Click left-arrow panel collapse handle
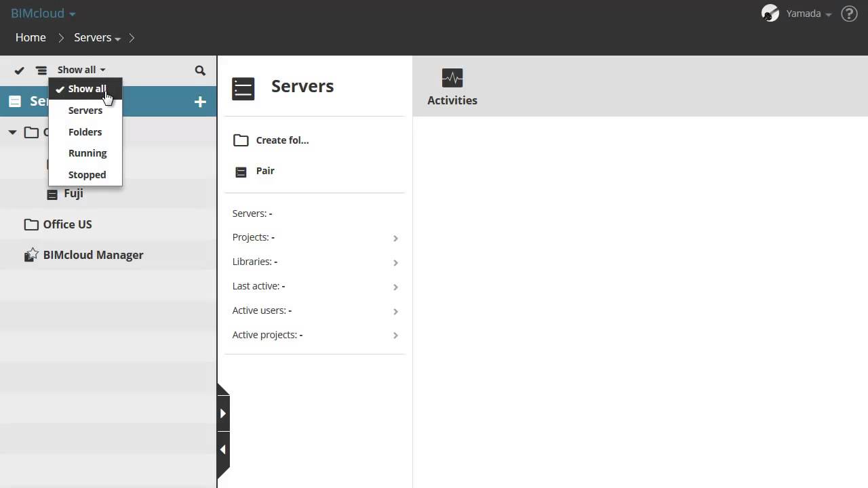 (223, 449)
